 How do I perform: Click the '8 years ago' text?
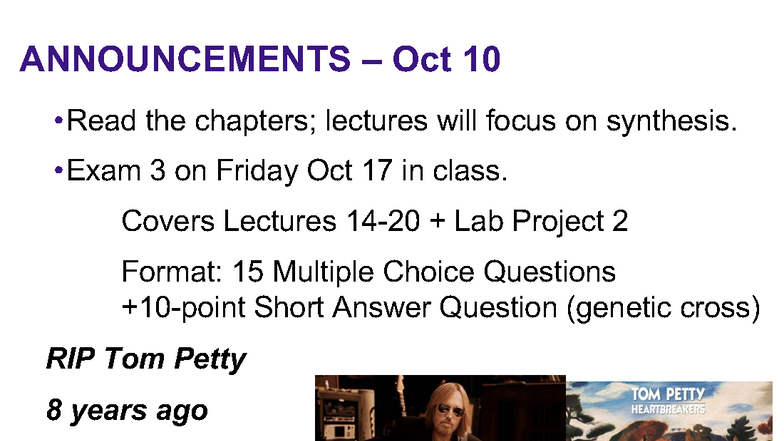tap(127, 410)
